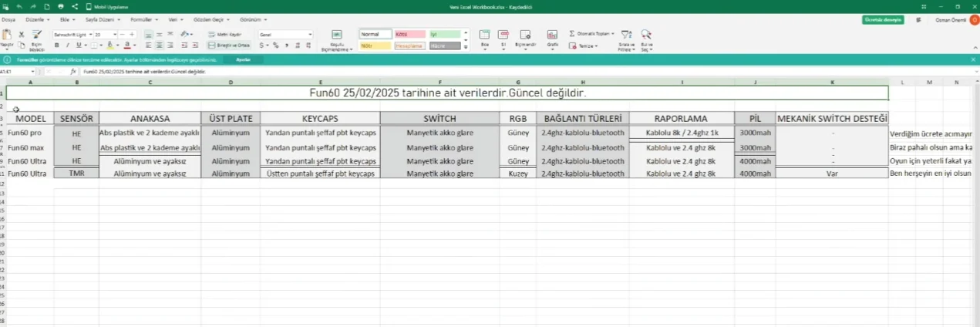Click the print icon in title bar
Screen dimensions: 980x327
tap(61, 7)
